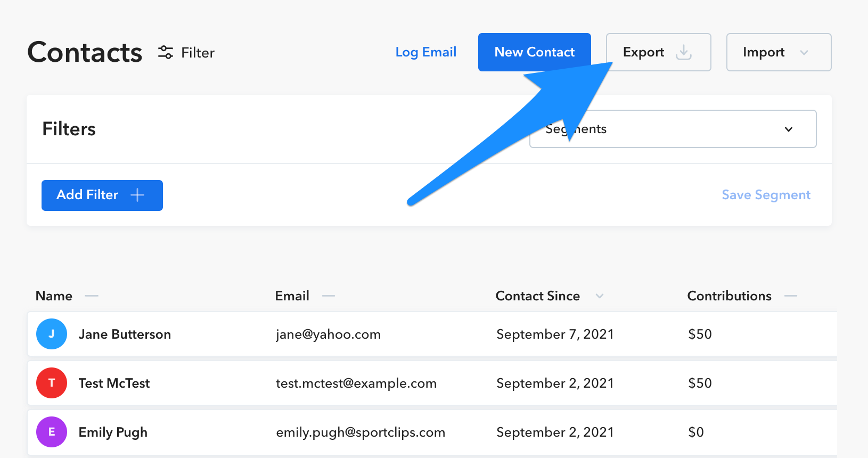Click the Save Segment link
The width and height of the screenshot is (868, 458).
tap(766, 195)
